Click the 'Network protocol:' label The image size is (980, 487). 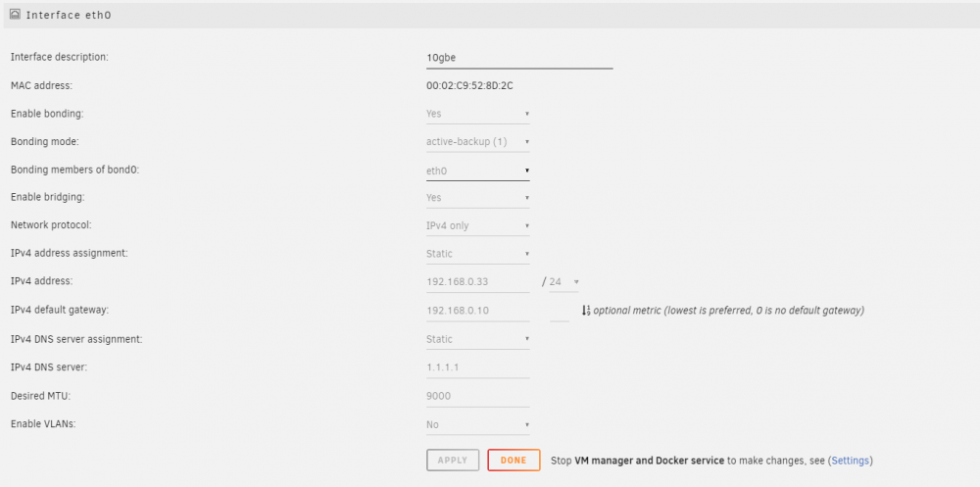[51, 225]
